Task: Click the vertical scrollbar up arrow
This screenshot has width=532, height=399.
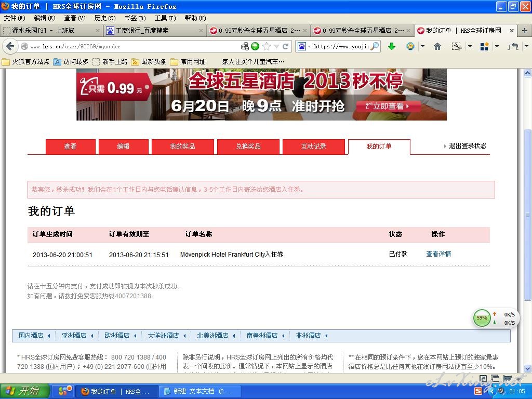Action: pyautogui.click(x=527, y=73)
